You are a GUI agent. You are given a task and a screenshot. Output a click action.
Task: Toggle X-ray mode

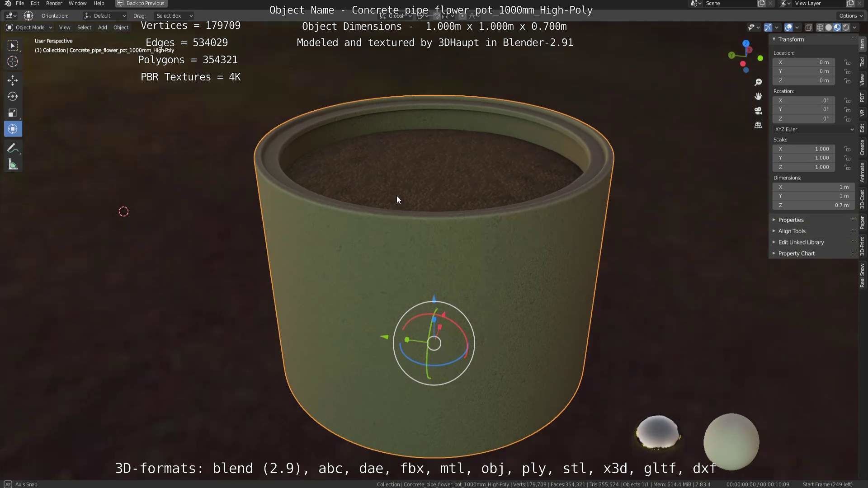click(809, 28)
